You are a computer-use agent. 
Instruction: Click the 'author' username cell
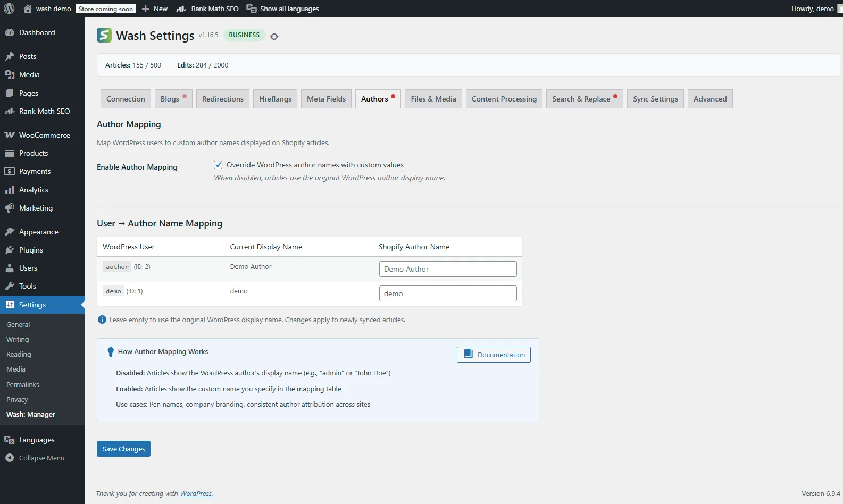(x=117, y=267)
